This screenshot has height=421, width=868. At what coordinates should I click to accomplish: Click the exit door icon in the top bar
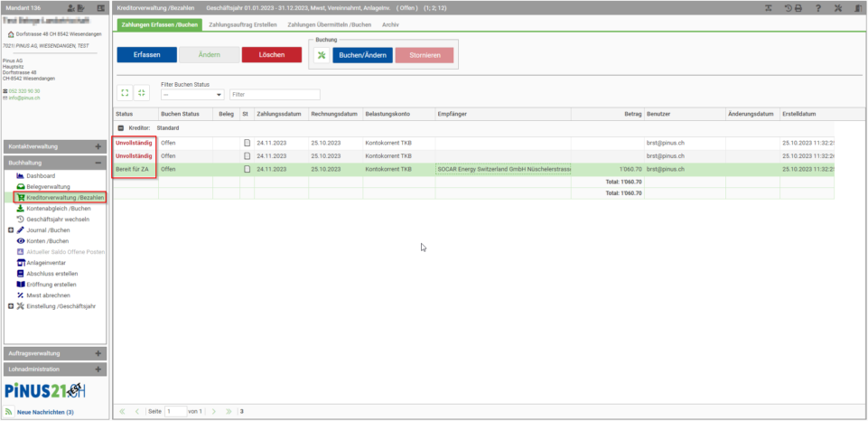click(x=856, y=8)
